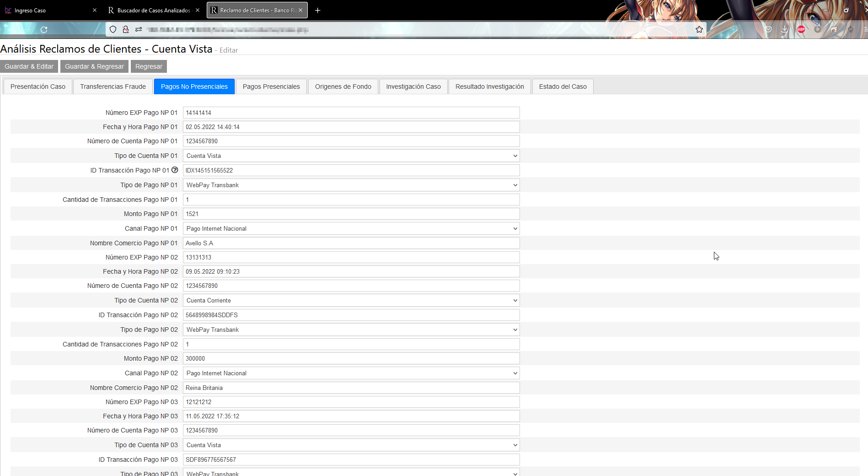
Task: Close the Buscador de Casos Analizados tab
Action: pos(198,10)
